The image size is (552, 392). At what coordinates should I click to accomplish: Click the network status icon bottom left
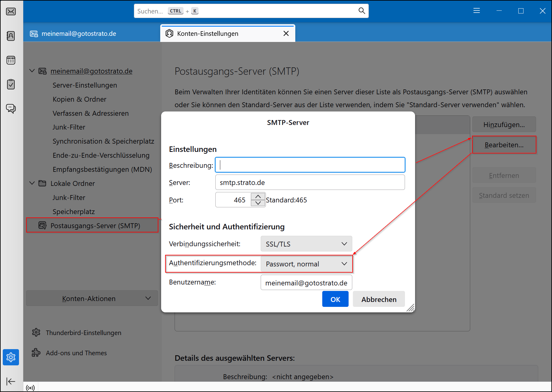coord(30,387)
